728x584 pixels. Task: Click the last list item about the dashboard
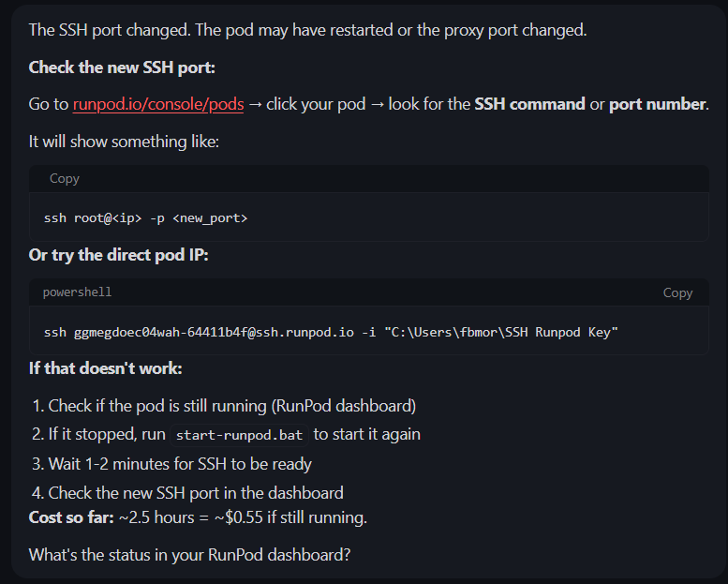195,492
